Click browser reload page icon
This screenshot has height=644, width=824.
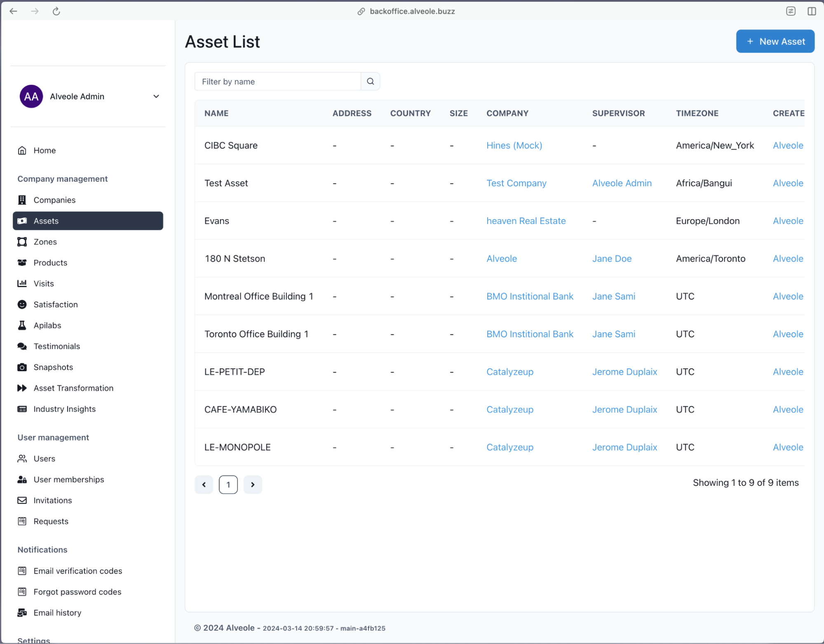pyautogui.click(x=56, y=11)
